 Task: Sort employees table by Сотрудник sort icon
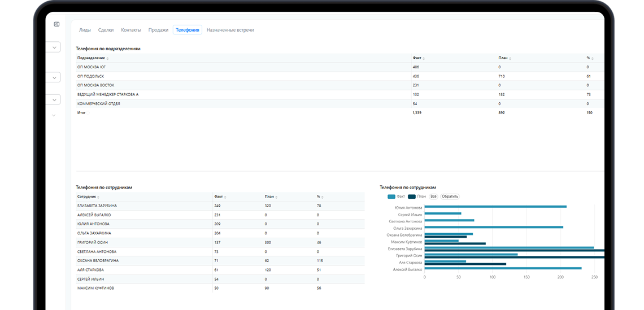pyautogui.click(x=98, y=198)
